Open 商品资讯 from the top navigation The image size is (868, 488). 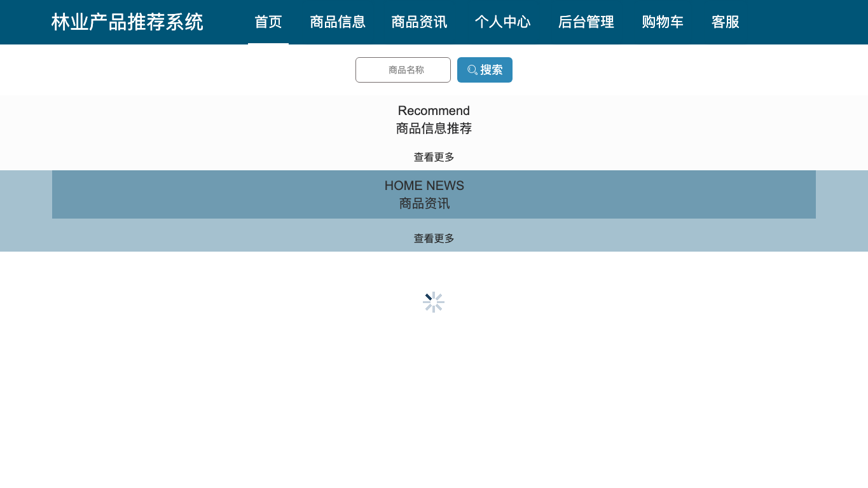click(419, 22)
